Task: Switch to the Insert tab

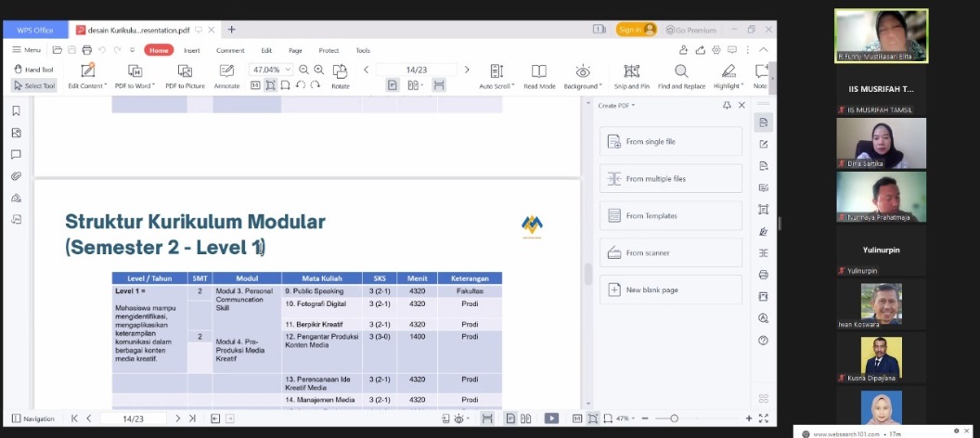Action: [192, 50]
